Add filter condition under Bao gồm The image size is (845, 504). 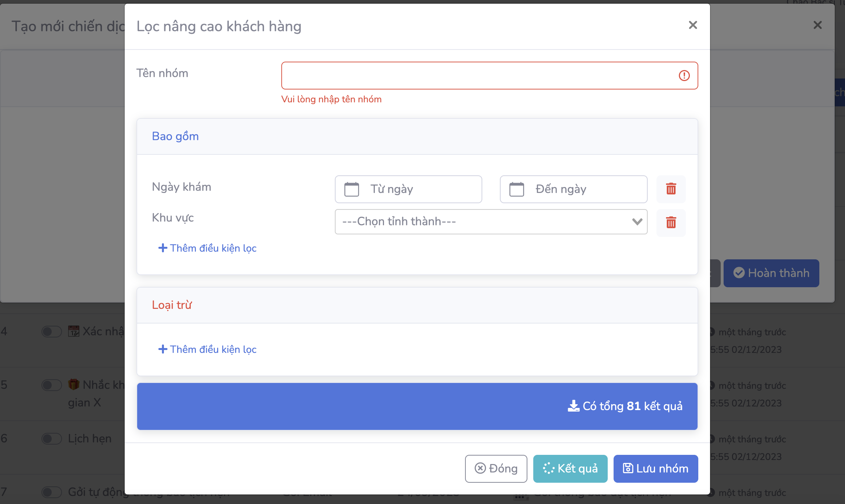click(x=207, y=248)
